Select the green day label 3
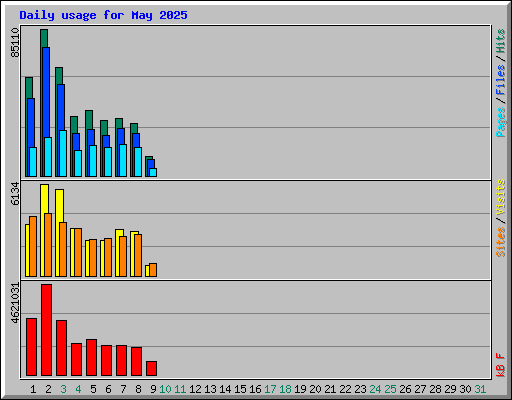Viewport: 512px width, 400px height. (63, 389)
